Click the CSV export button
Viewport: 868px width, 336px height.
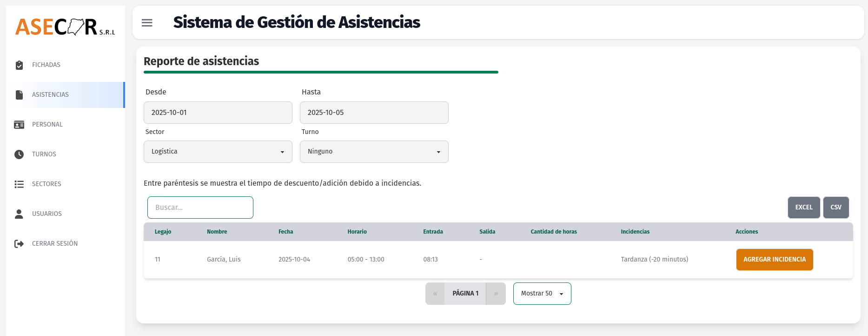click(836, 208)
